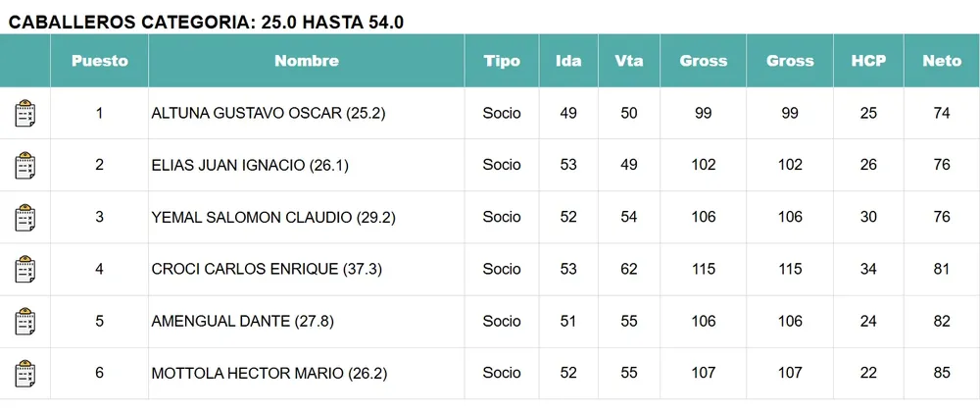
Task: Click the Tipo column header
Action: [502, 61]
